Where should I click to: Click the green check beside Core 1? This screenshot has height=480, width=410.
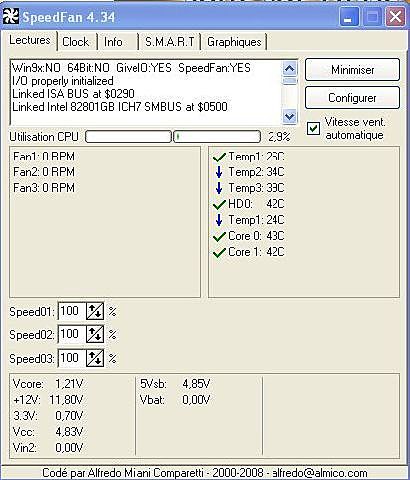click(219, 252)
